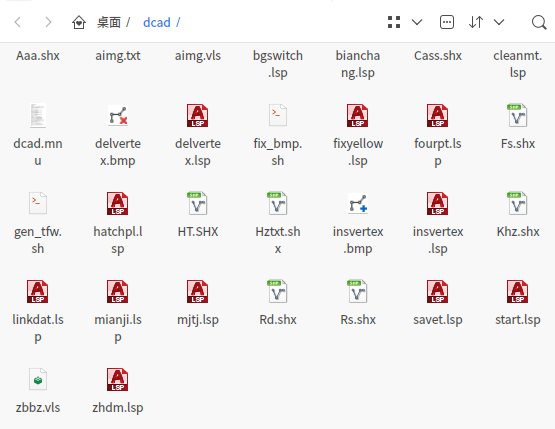The height and width of the screenshot is (429, 555).
Task: Expand the view mode dropdown arrow
Action: point(417,22)
